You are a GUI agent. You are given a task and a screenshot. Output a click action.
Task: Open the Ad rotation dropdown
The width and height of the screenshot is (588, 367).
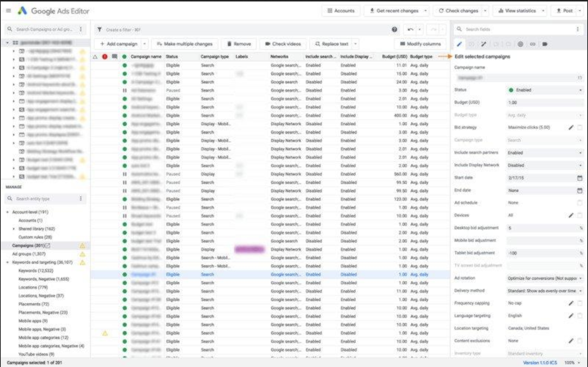click(x=545, y=278)
